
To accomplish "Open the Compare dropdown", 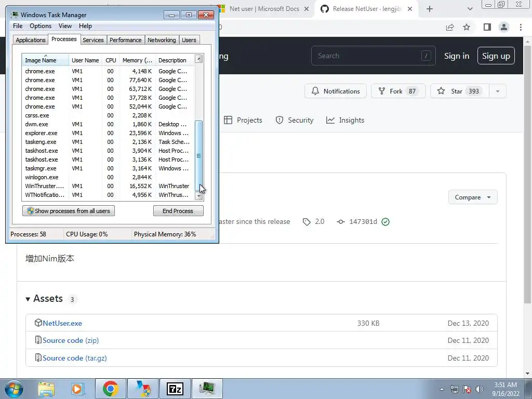I will (473, 197).
